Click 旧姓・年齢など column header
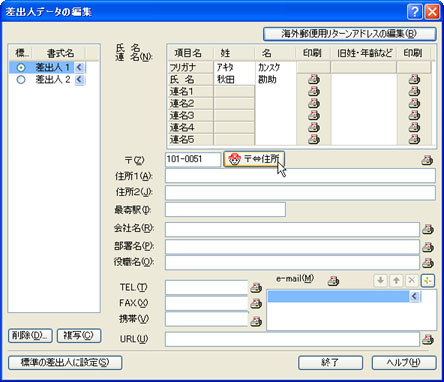Image resolution: width=444 pixels, height=382 pixels. 364,53
